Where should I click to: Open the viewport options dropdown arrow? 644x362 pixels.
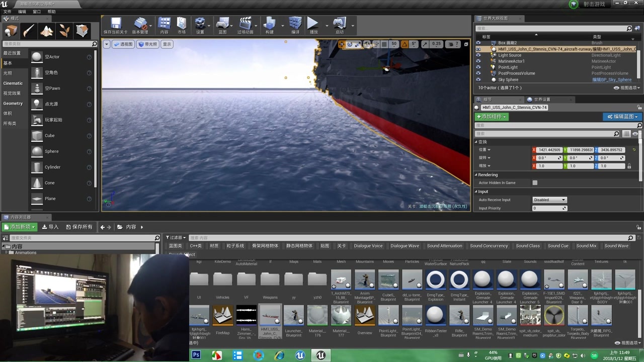(107, 44)
